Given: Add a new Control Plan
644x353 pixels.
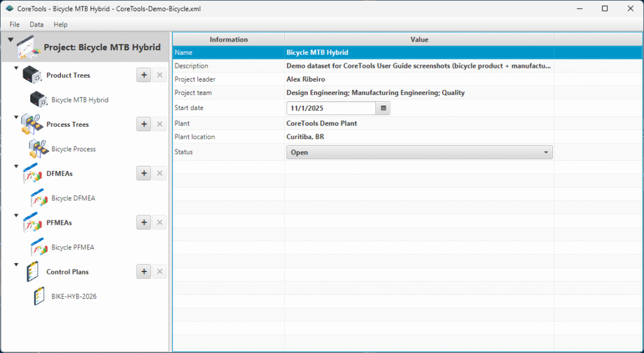Looking at the screenshot, I should pyautogui.click(x=143, y=272).
